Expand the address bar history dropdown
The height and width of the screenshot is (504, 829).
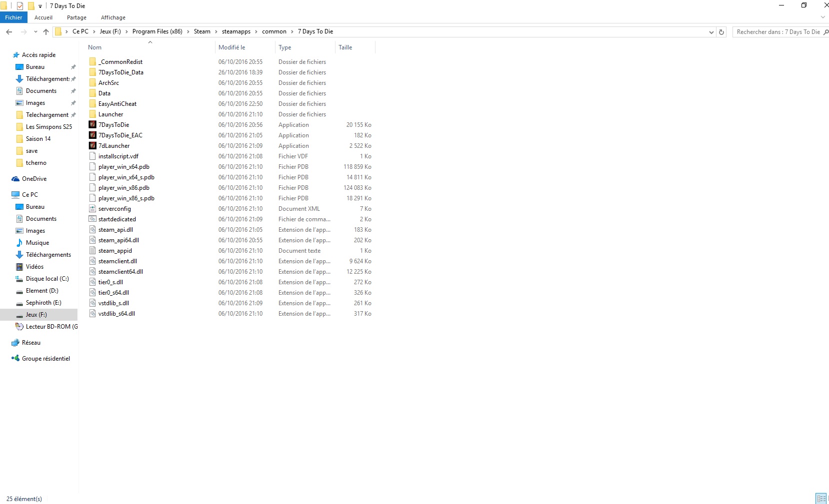click(711, 32)
